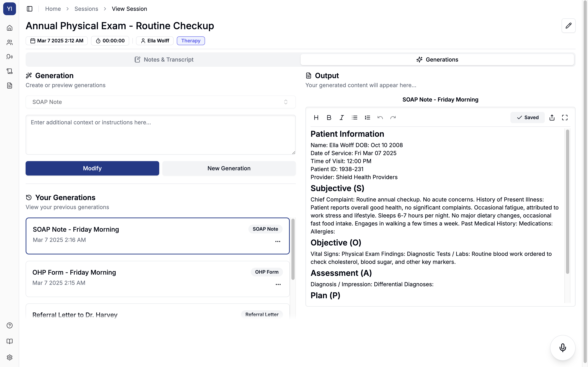Toggle bold formatting in editor
Screen dimensions: 588x367
[329, 118]
